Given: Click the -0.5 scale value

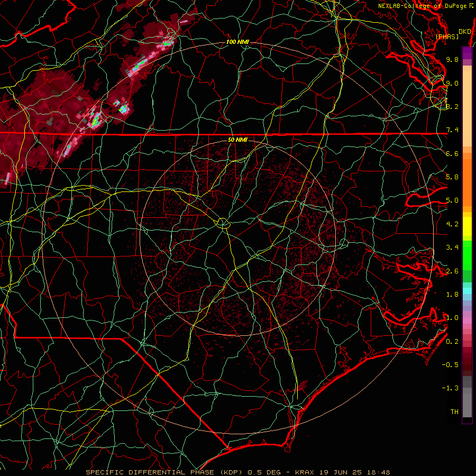Looking at the screenshot, I should point(450,365).
